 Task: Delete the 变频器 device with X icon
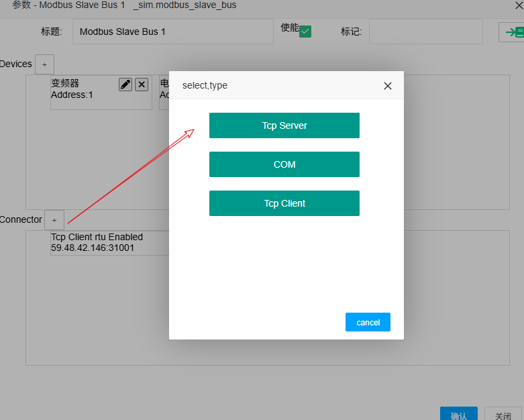[x=142, y=85]
